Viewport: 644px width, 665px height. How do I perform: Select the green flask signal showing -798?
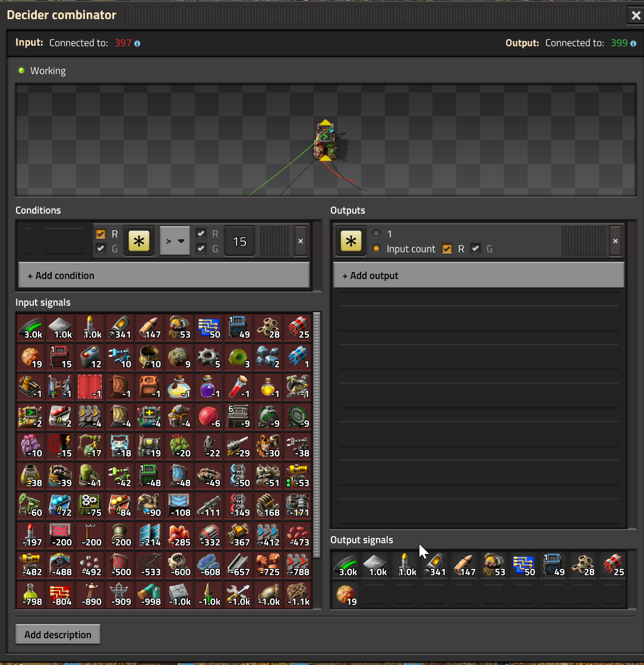tap(30, 594)
